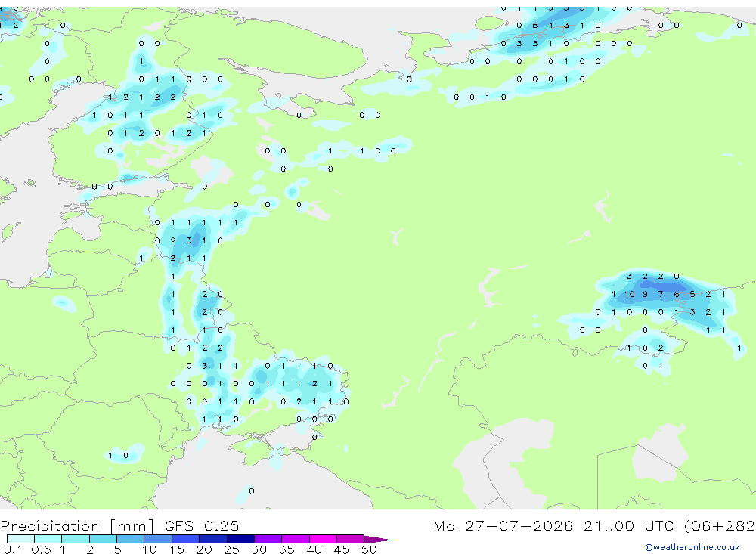The image size is (756, 554).
Task: Click the 'Mo 27-07-2026' date text
Action: point(503,525)
